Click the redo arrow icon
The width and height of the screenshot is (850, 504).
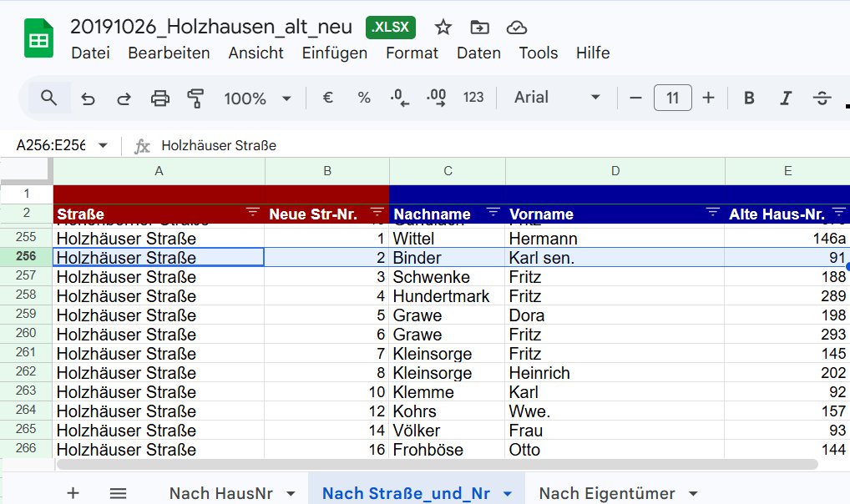tap(124, 98)
